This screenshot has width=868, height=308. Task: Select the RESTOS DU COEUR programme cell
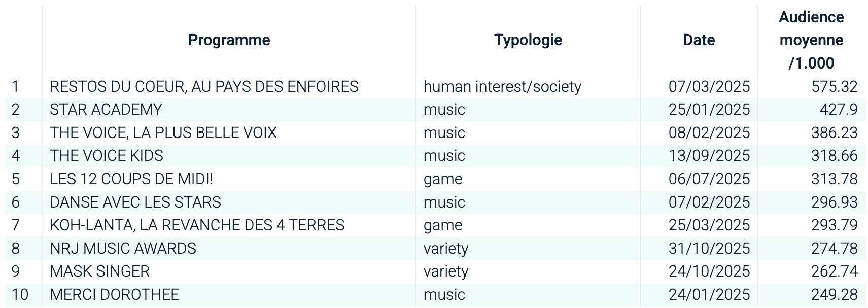coord(204,87)
